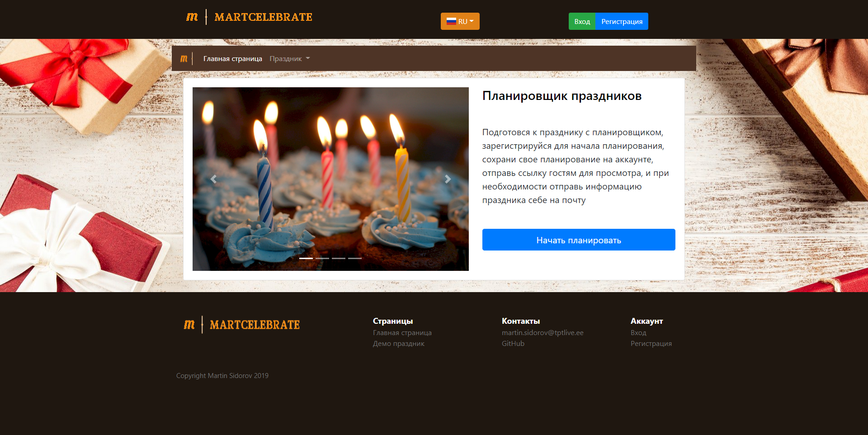Click the Russian flag icon
The image size is (868, 435).
(x=451, y=21)
